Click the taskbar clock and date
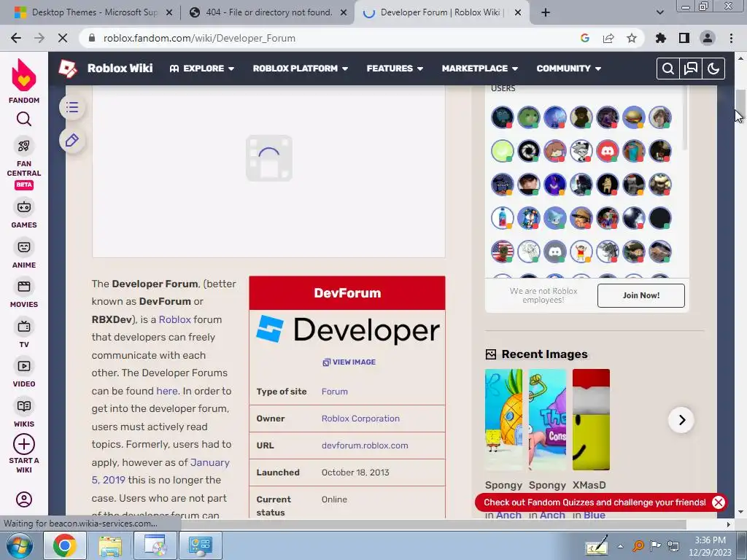 (711, 546)
